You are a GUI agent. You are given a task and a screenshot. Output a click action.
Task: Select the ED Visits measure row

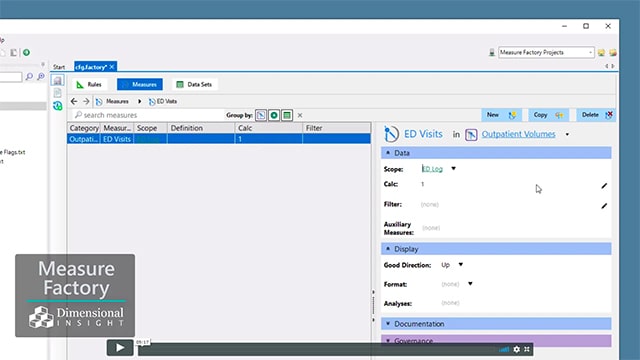[x=219, y=139]
